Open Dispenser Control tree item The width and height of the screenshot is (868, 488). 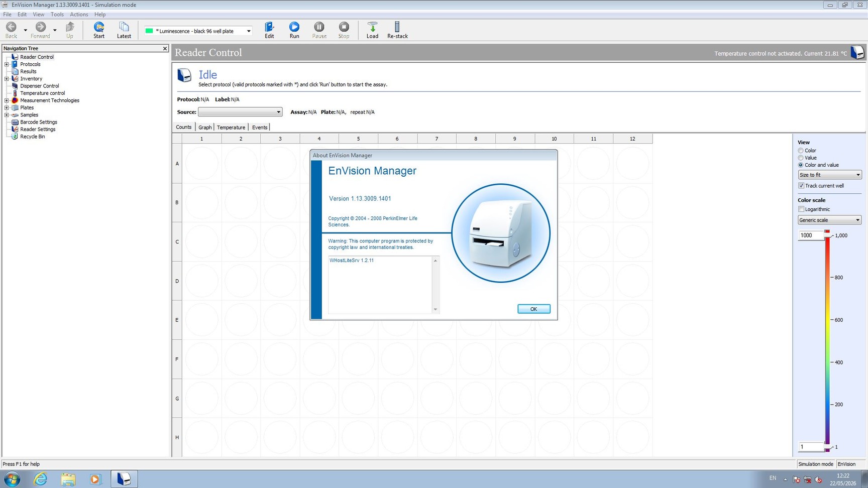pos(39,86)
